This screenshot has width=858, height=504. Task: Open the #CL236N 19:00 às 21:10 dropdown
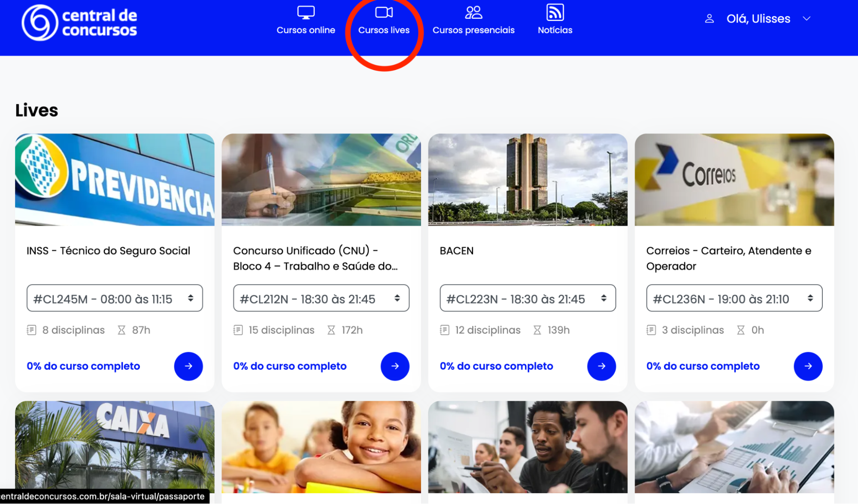tap(734, 298)
